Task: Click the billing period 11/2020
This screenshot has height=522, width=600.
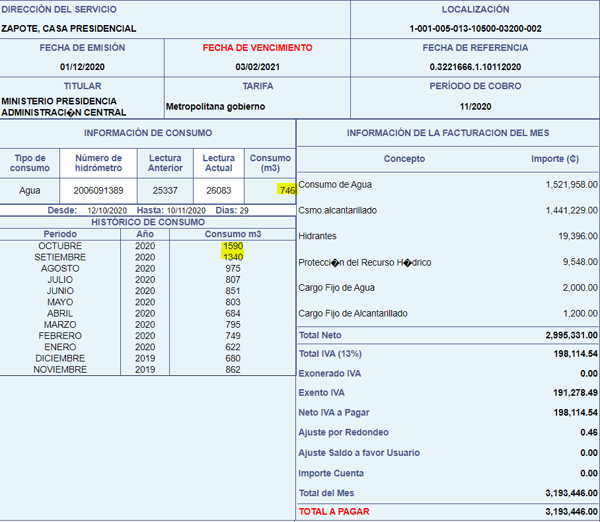Action: (475, 107)
